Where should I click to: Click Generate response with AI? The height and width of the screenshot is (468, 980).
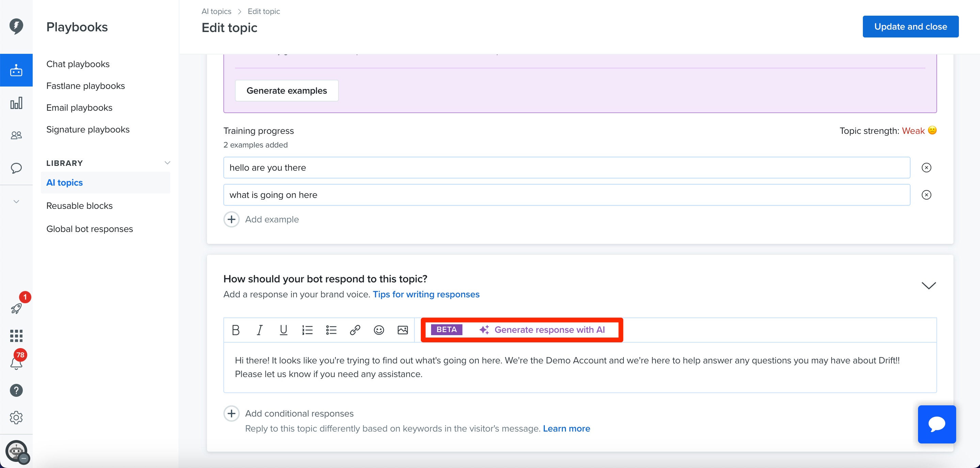pyautogui.click(x=542, y=330)
